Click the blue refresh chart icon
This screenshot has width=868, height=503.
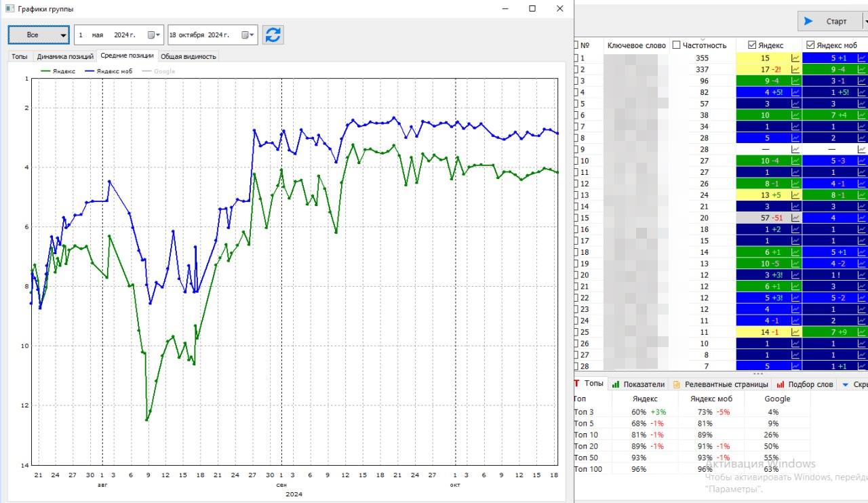click(x=273, y=35)
